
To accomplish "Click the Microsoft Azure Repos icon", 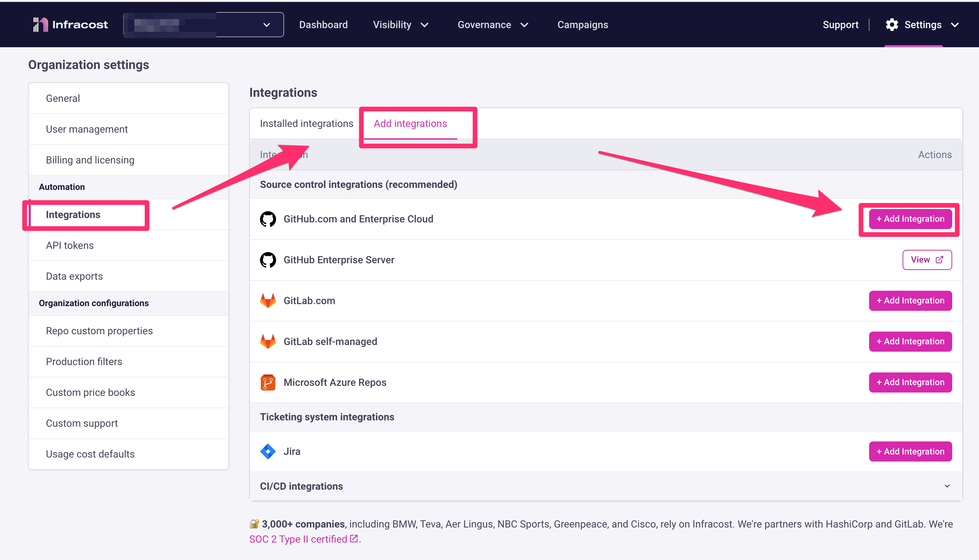I will (x=268, y=382).
